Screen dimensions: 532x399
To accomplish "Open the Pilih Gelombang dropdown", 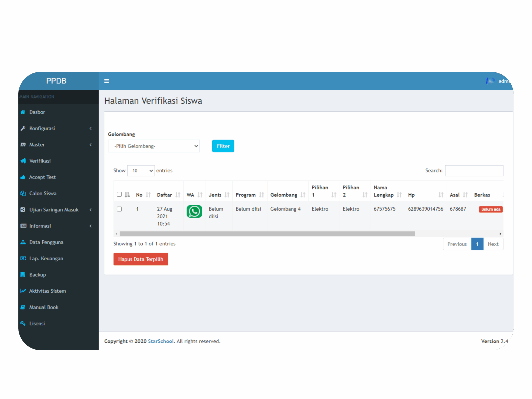I will point(154,146).
